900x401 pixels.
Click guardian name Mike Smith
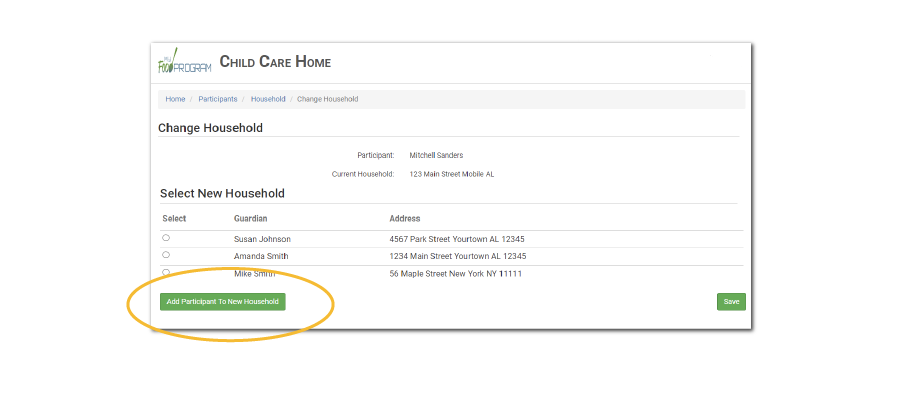tap(255, 273)
